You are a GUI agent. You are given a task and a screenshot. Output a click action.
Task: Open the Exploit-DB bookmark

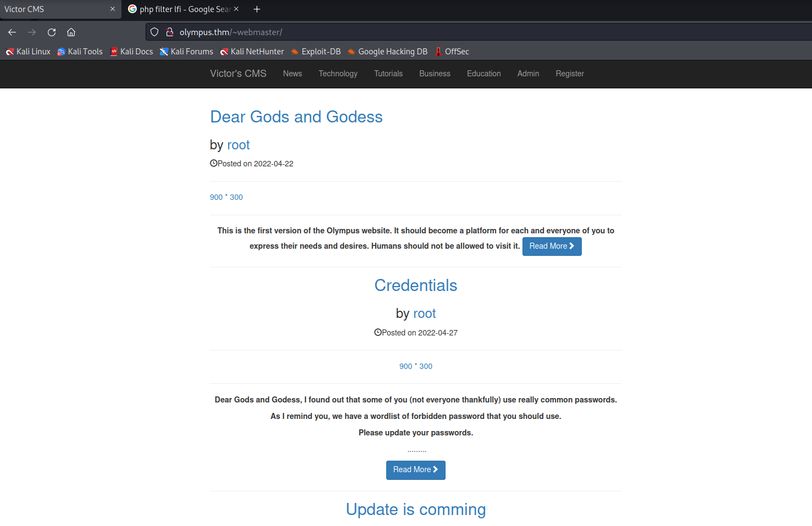(x=316, y=52)
